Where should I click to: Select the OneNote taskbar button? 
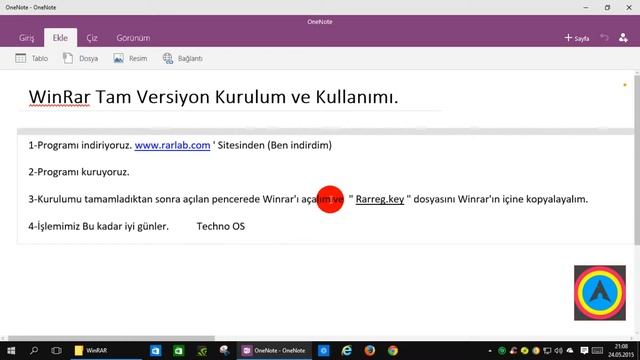[x=274, y=351]
